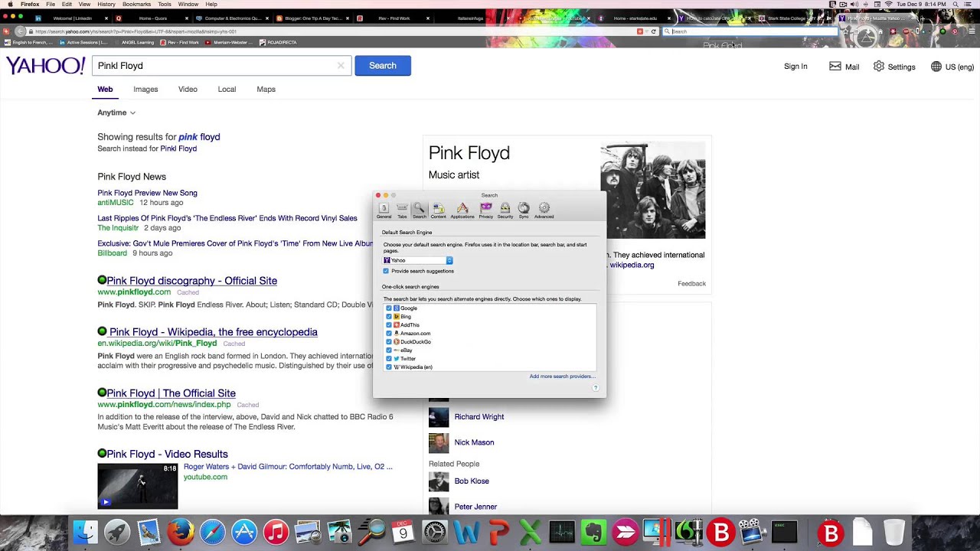Screen dimensions: 980x551
Task: Open the Tools menu
Action: click(165, 5)
